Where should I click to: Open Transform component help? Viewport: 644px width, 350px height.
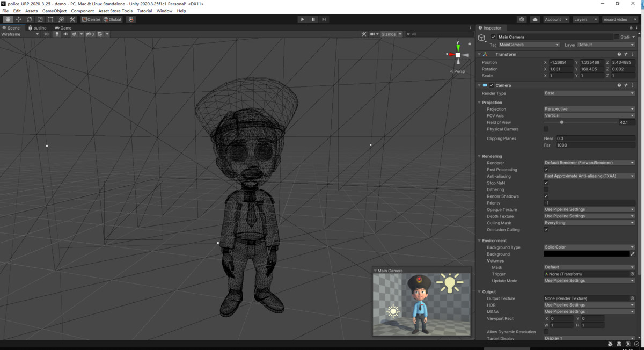click(619, 54)
